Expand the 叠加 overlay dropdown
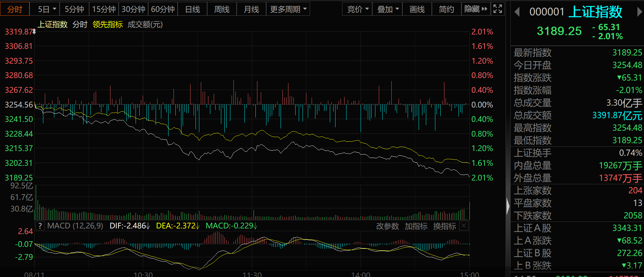 tap(388, 9)
